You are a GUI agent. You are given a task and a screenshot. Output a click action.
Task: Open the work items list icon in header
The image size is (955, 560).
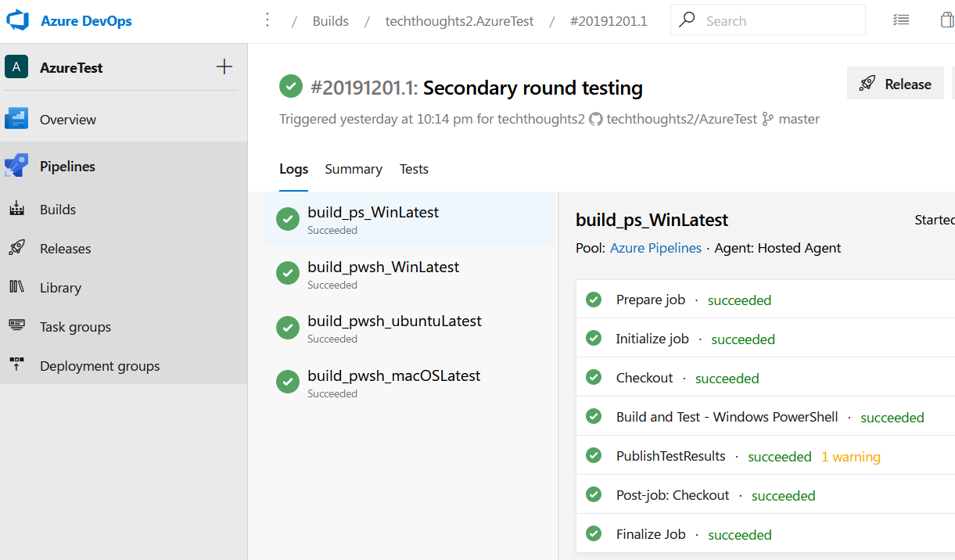(x=901, y=20)
